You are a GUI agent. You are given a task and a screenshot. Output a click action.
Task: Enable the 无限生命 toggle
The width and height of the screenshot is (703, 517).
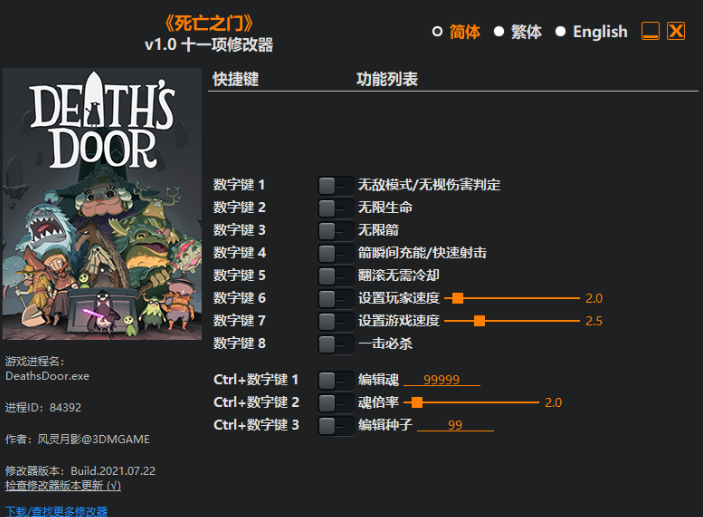[336, 208]
